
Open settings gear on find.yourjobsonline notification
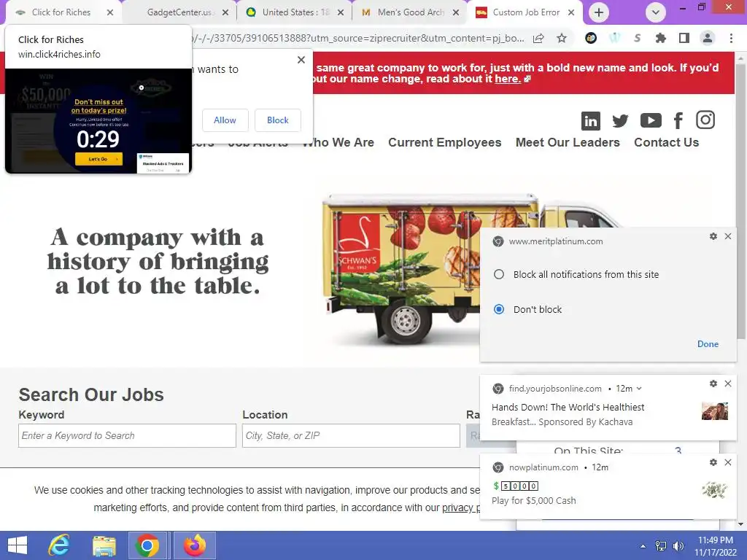click(713, 384)
